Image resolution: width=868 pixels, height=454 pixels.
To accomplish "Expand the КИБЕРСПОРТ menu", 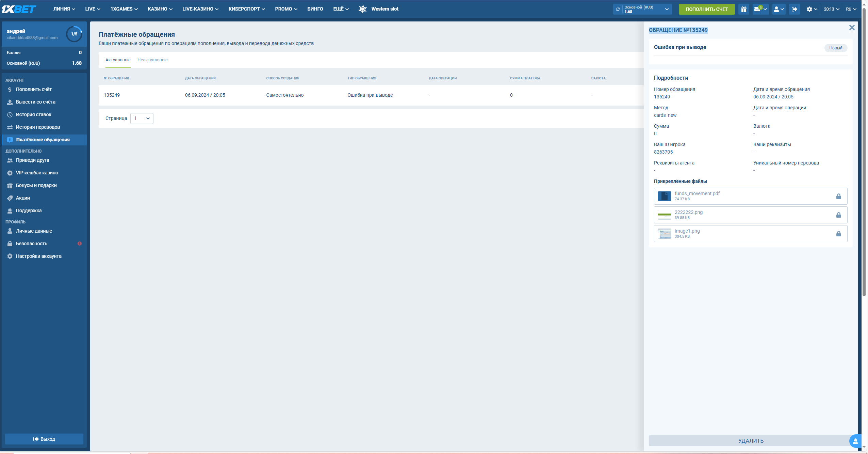I will pos(247,9).
